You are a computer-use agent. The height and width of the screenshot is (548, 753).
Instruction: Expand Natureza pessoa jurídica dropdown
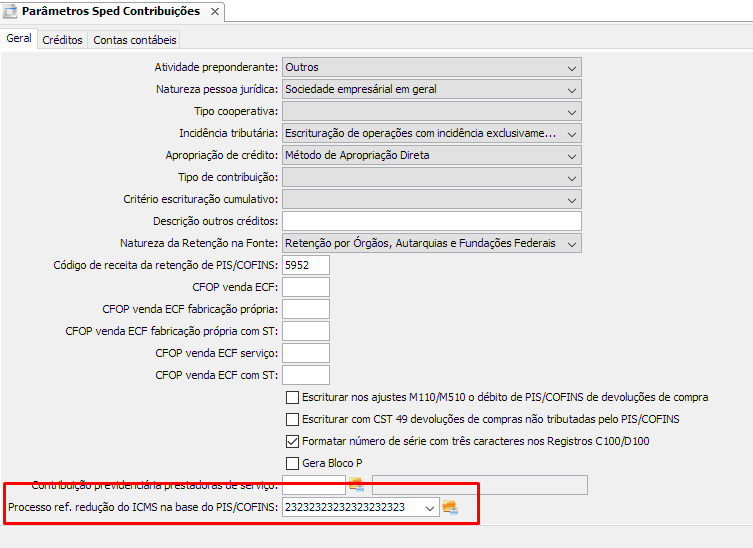click(572, 89)
